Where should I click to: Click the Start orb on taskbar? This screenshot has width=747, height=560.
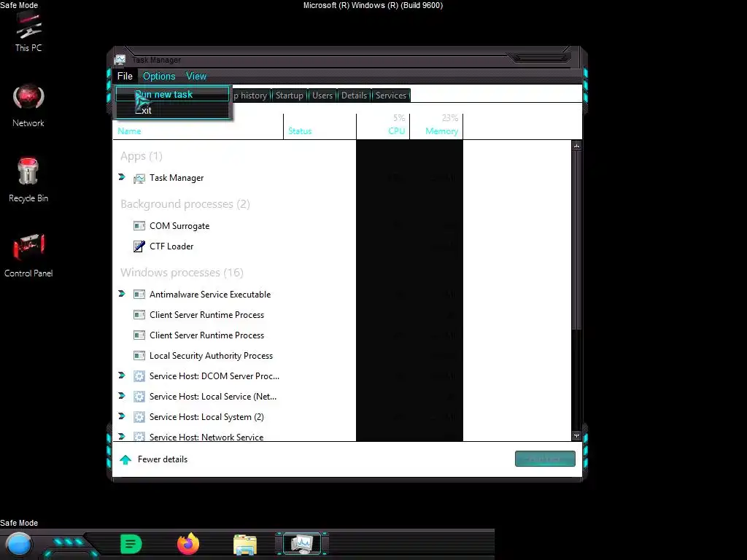[x=19, y=544]
